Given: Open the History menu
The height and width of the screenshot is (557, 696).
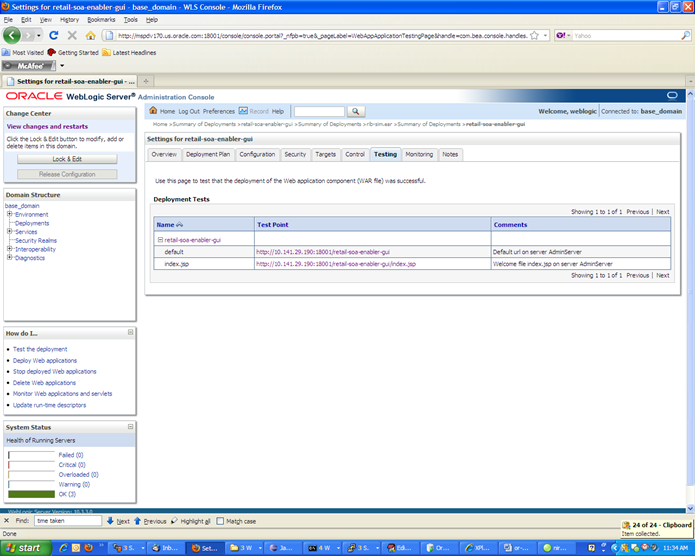Looking at the screenshot, I should (69, 20).
